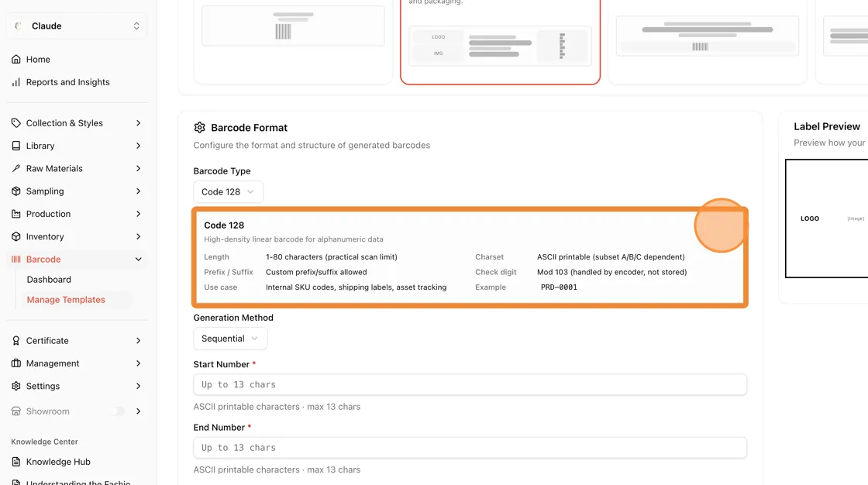Image resolution: width=868 pixels, height=485 pixels.
Task: Open the Barcode Dashboard page
Action: click(x=49, y=280)
